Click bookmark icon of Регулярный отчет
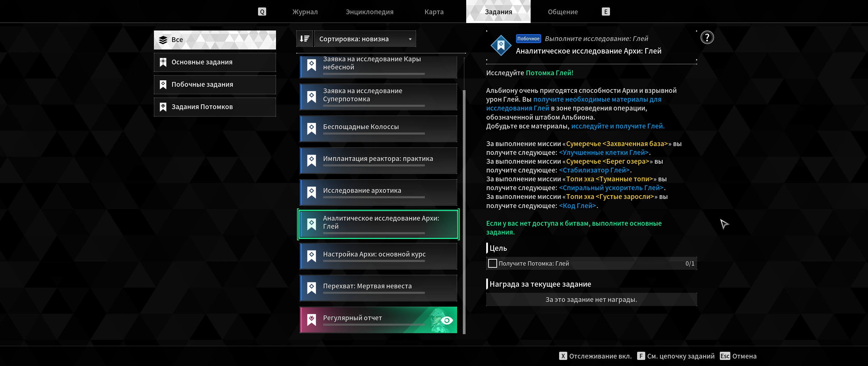This screenshot has height=366, width=868. point(312,320)
